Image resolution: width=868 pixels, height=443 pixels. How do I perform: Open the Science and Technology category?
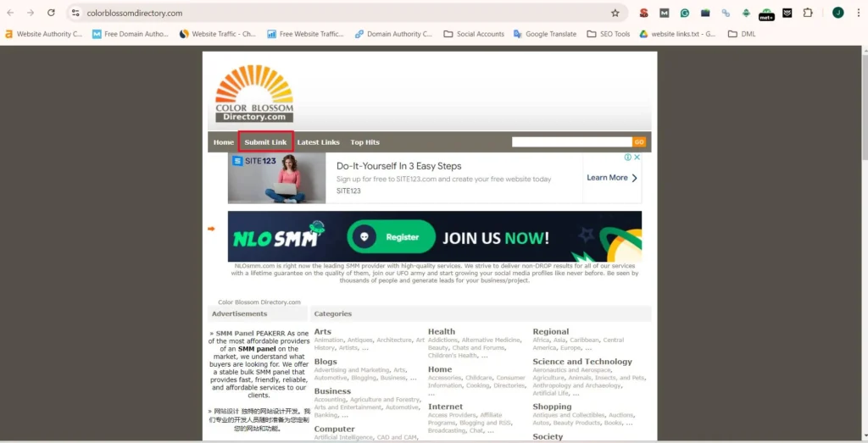coord(582,362)
